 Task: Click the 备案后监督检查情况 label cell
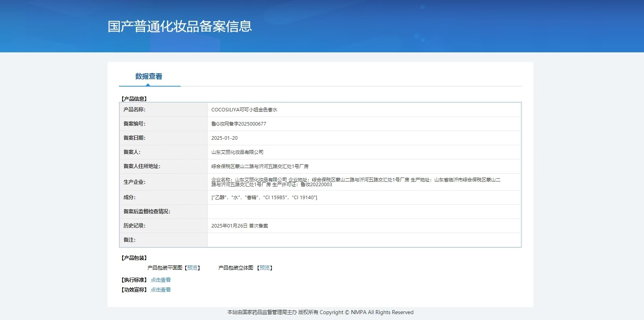pos(164,212)
